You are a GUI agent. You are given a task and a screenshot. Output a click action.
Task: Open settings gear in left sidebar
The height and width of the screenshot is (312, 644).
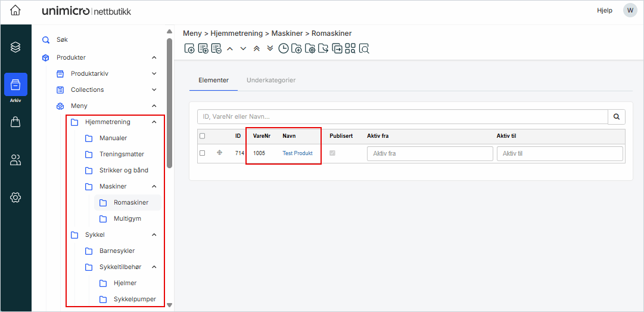[x=15, y=197]
